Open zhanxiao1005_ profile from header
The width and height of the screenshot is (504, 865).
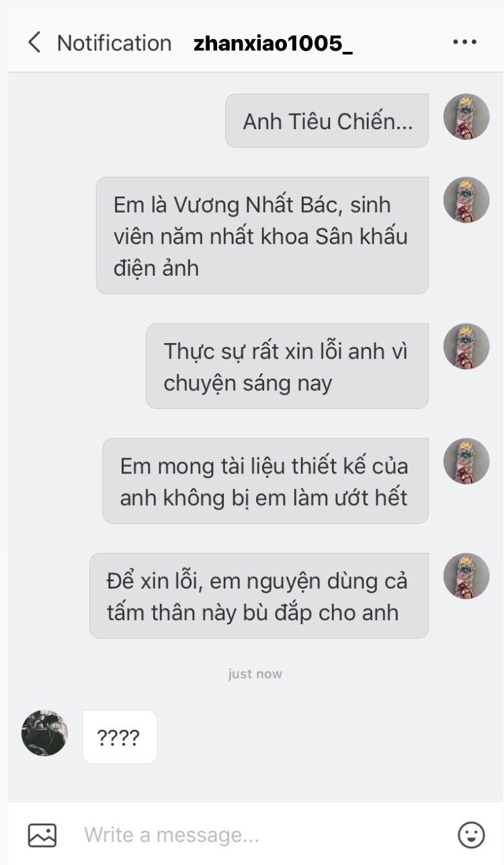click(x=273, y=44)
